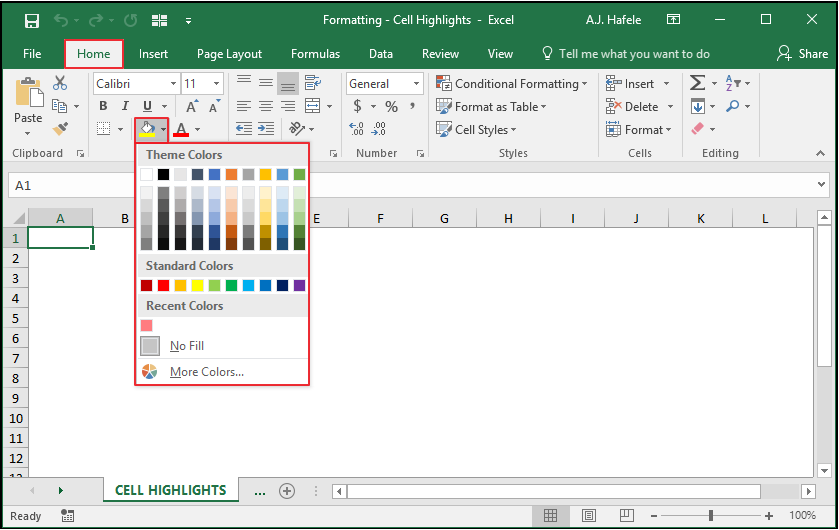
Task: Expand the Conditional Formatting menu
Action: coord(512,83)
